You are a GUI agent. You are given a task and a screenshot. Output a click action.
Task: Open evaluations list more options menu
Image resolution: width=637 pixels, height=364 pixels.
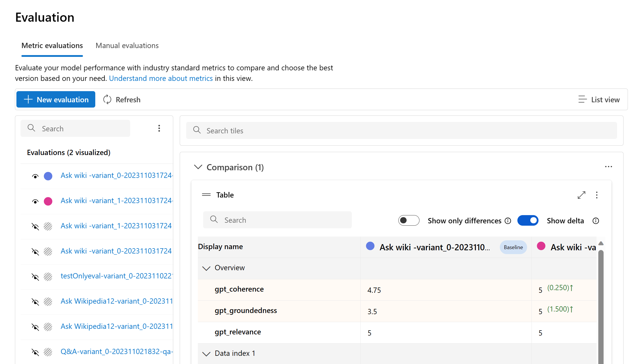click(x=159, y=128)
